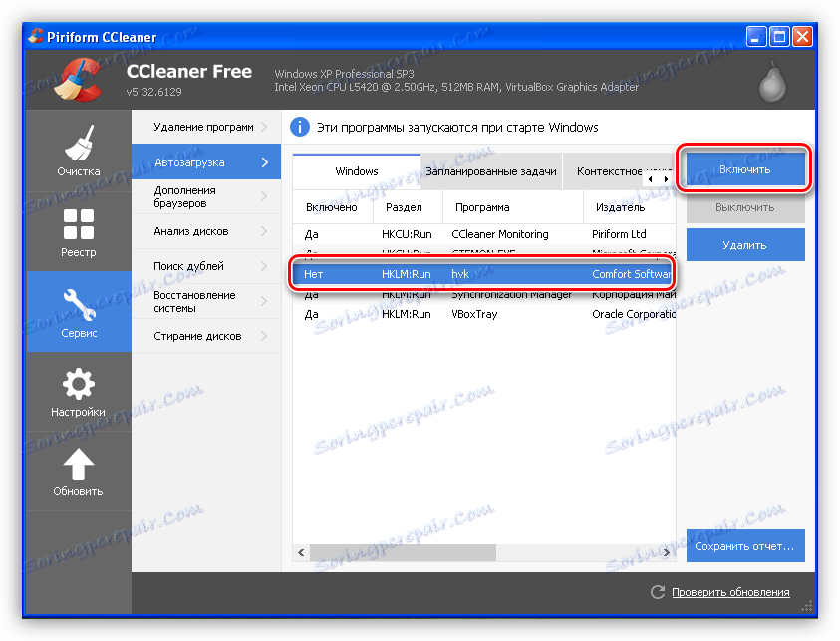Screen dimensions: 840x641
Task: Switch to Запланированные задачи tab
Action: click(x=491, y=171)
